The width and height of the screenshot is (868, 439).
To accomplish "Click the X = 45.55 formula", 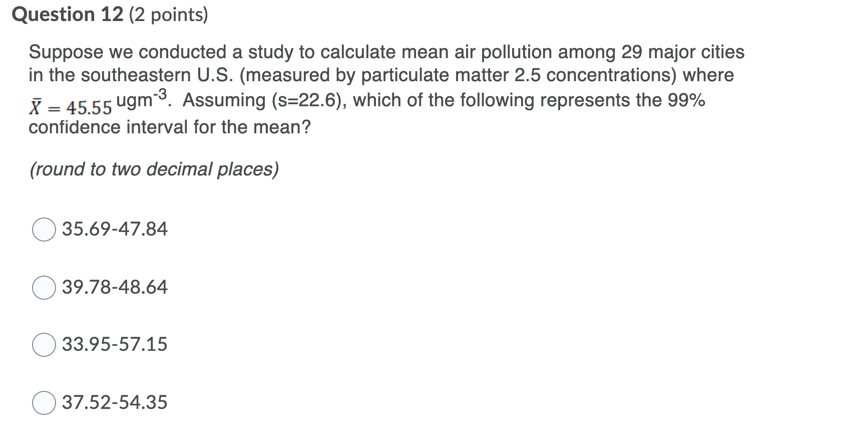I will point(70,106).
